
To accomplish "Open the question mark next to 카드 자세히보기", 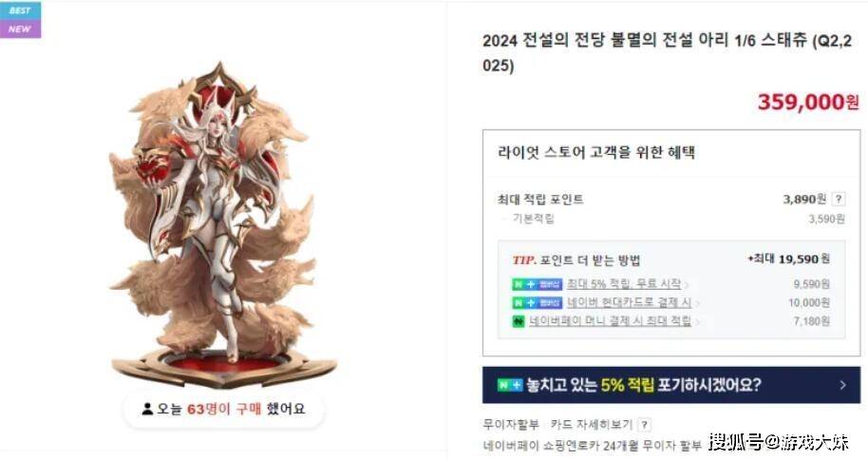I will (x=644, y=425).
